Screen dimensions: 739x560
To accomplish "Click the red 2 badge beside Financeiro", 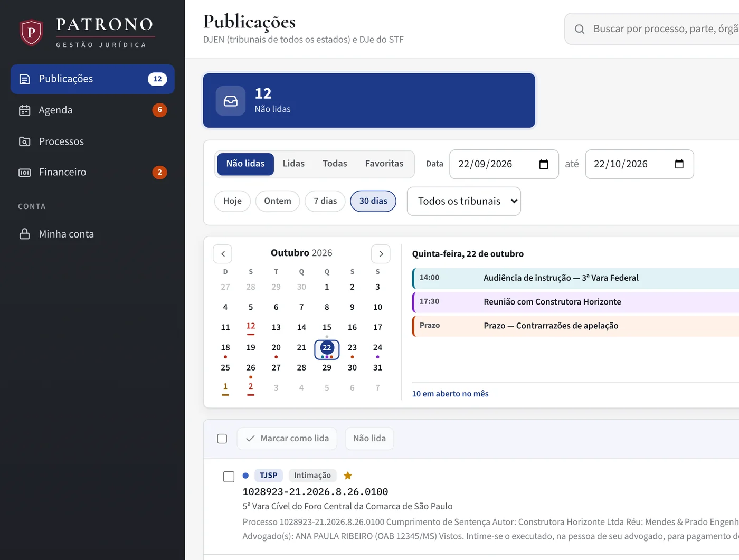I will click(x=159, y=173).
